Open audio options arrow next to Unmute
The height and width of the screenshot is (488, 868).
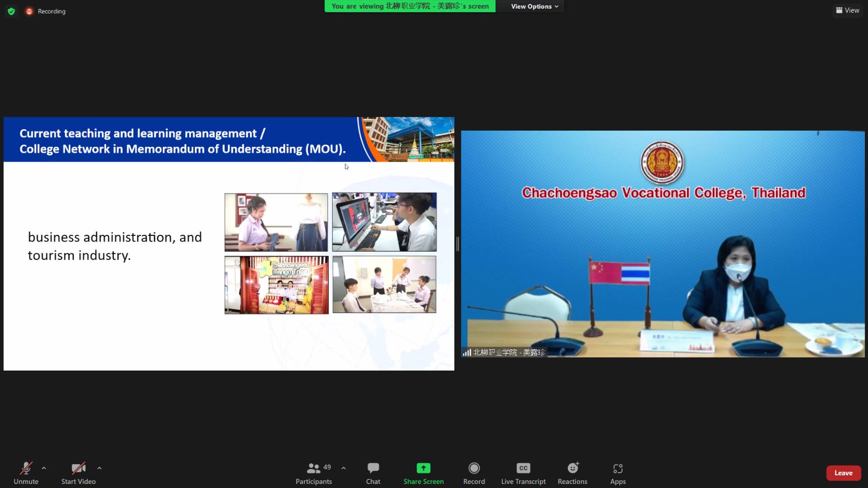(x=44, y=468)
